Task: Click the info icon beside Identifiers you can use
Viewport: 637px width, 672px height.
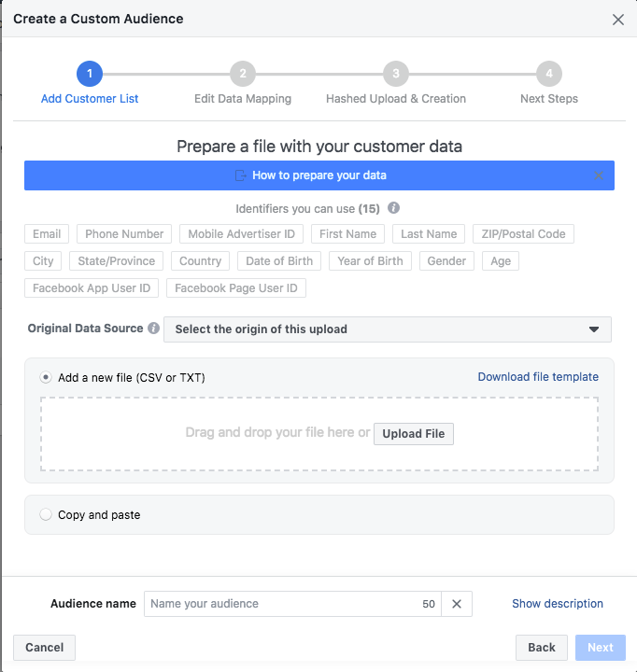Action: pos(393,208)
